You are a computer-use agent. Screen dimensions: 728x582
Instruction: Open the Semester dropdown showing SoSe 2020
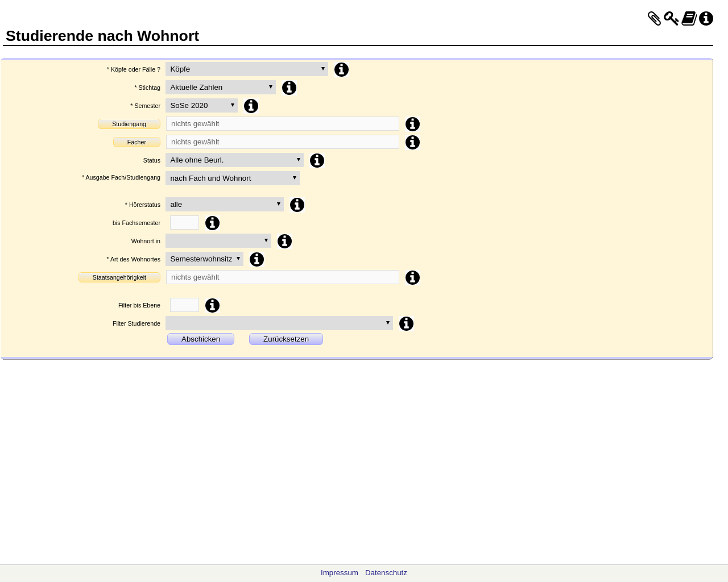coord(201,105)
